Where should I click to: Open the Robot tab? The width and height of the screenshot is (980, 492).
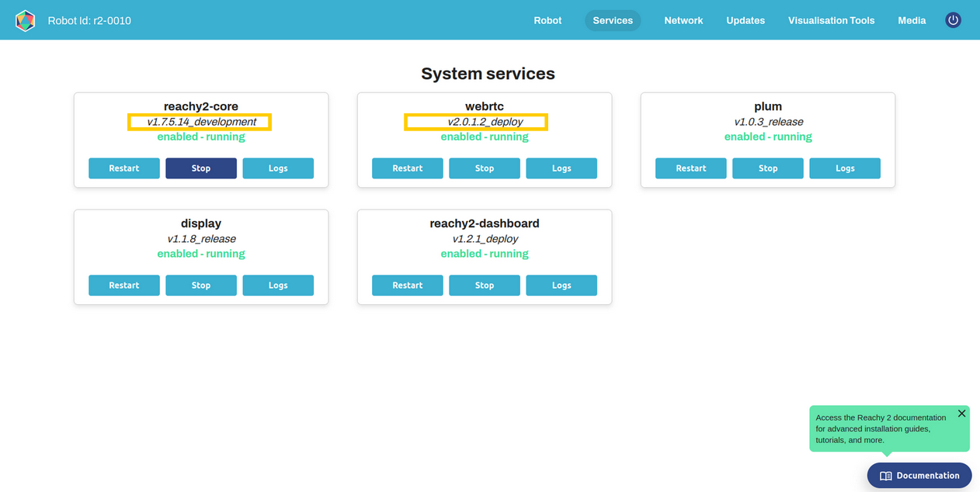tap(547, 21)
